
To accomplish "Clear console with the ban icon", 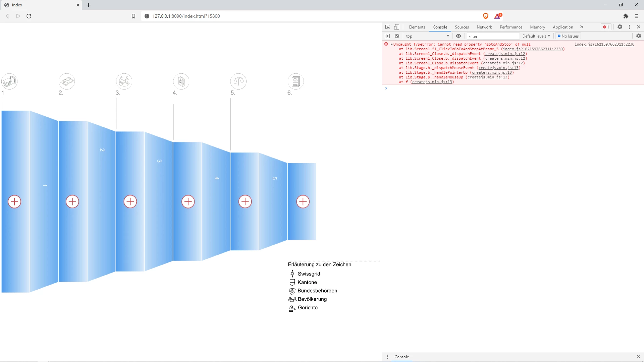I will [x=397, y=36].
